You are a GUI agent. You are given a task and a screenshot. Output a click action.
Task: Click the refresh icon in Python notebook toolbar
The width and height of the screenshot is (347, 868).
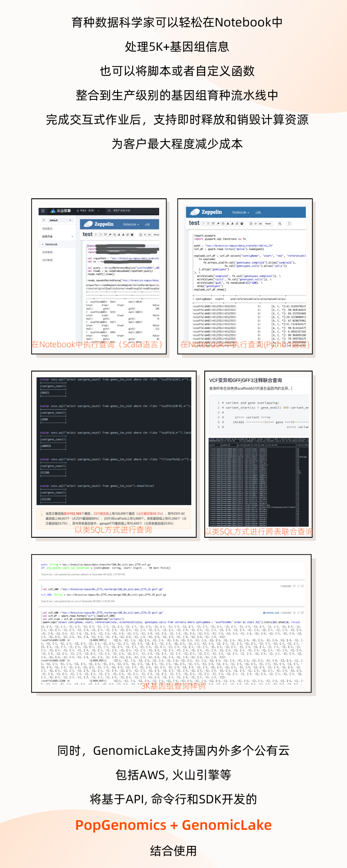(x=237, y=224)
